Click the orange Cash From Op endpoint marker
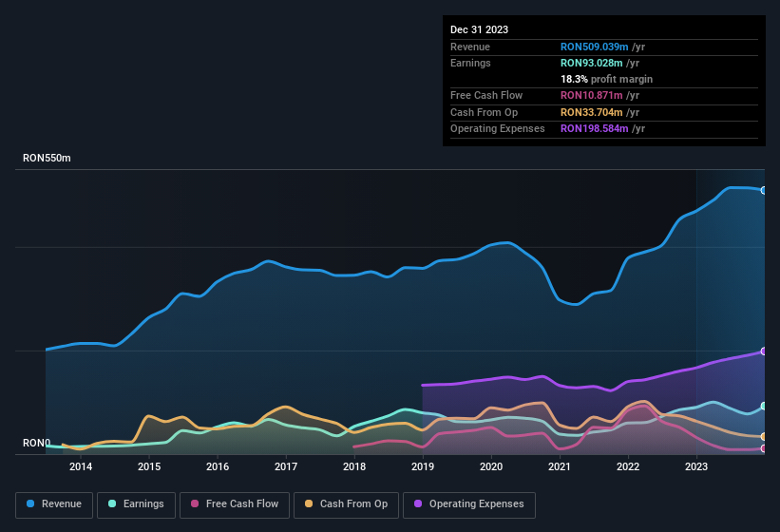This screenshot has height=532, width=780. 763,437
